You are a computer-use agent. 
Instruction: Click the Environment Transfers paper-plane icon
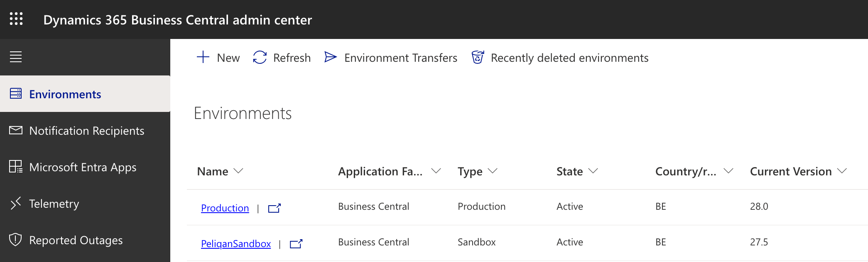pyautogui.click(x=331, y=57)
